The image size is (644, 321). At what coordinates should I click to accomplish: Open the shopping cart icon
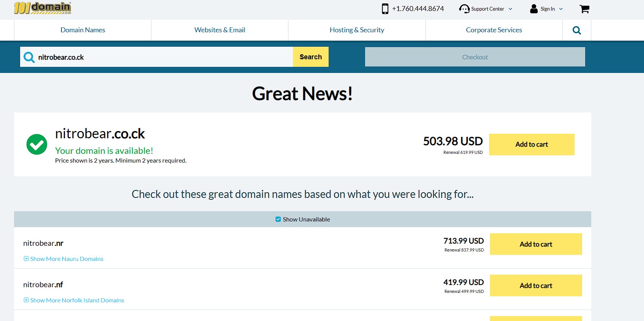click(584, 9)
